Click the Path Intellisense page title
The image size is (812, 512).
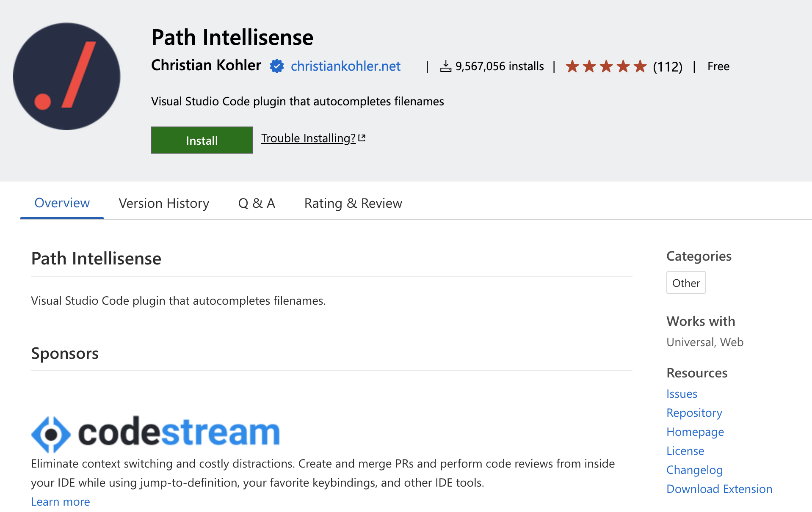(x=232, y=37)
